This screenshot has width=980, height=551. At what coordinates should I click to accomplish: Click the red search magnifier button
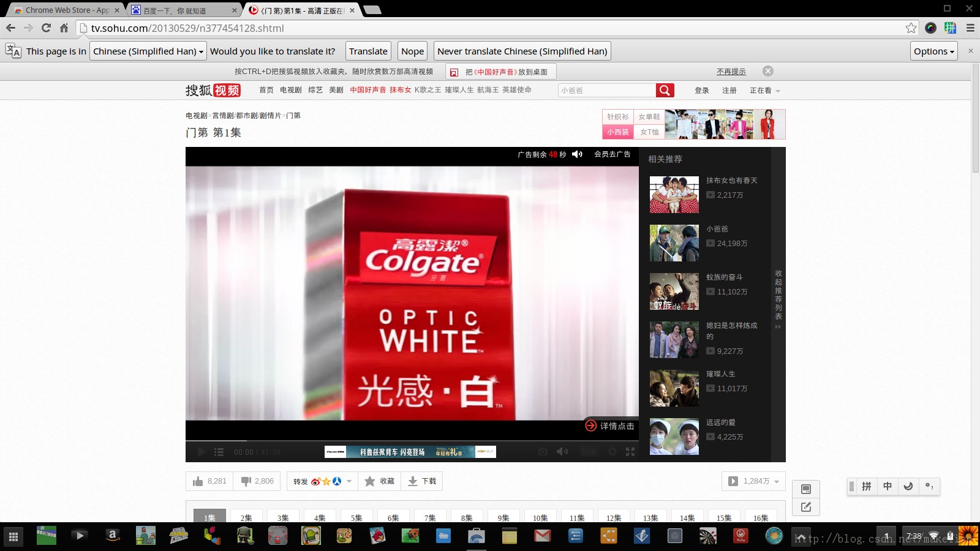click(665, 91)
